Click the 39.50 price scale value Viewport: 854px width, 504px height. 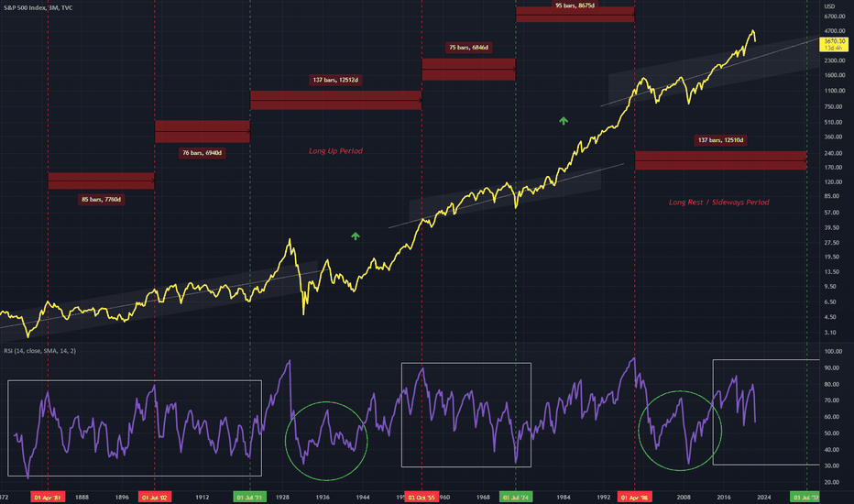(x=832, y=228)
